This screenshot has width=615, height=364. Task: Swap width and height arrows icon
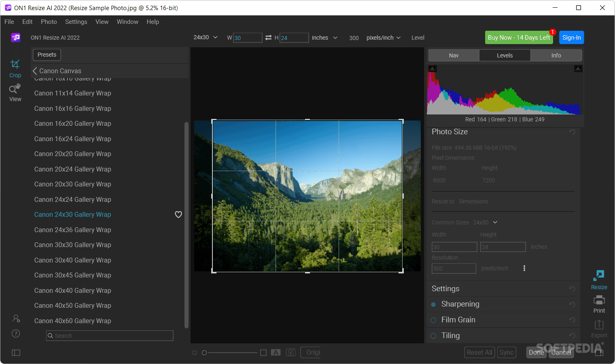[x=269, y=38]
